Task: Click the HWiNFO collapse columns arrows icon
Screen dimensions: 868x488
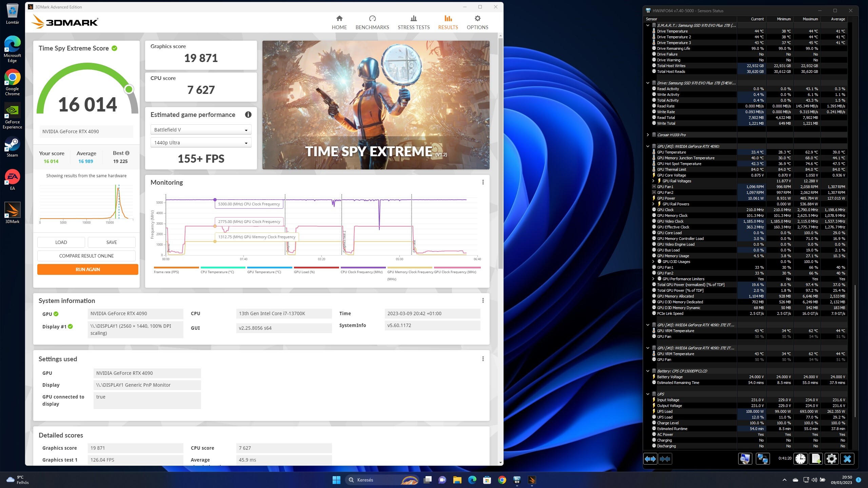Action: coord(665,459)
